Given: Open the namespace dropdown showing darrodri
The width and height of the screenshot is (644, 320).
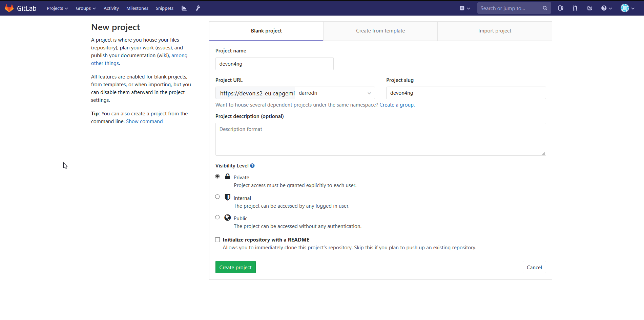Looking at the screenshot, I should tap(334, 93).
